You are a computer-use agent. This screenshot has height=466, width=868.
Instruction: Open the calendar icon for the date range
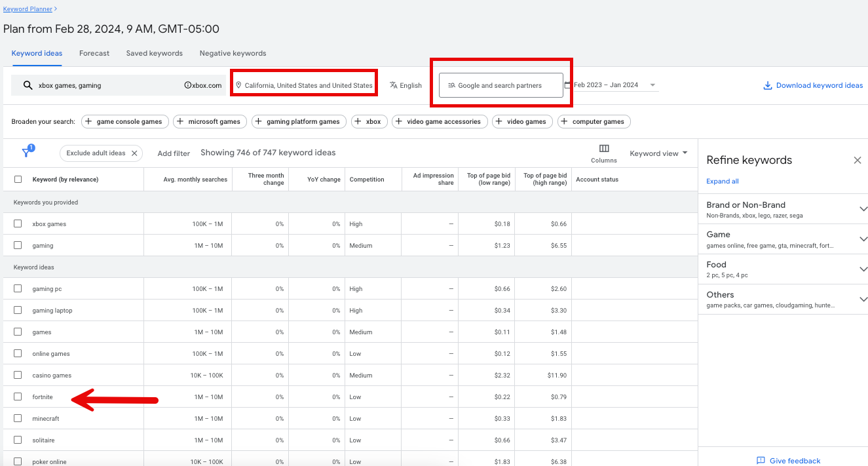pos(567,85)
